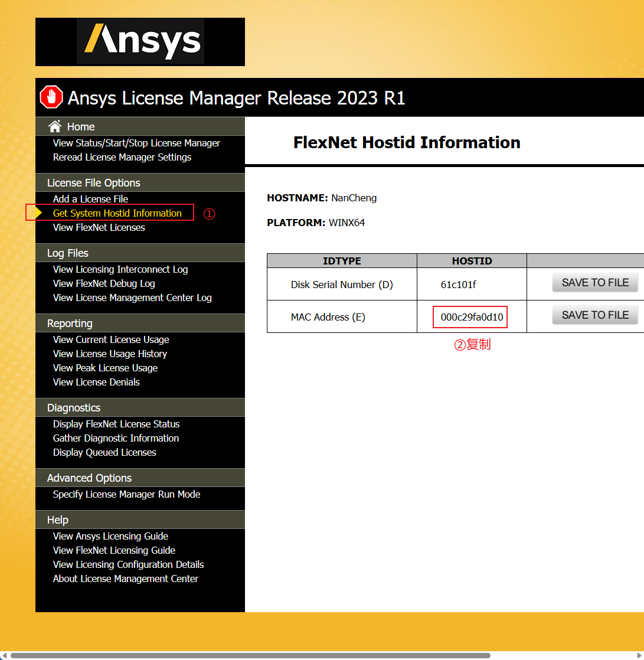This screenshot has width=644, height=660.
Task: Click the Diagnostics section header
Action: click(140, 407)
